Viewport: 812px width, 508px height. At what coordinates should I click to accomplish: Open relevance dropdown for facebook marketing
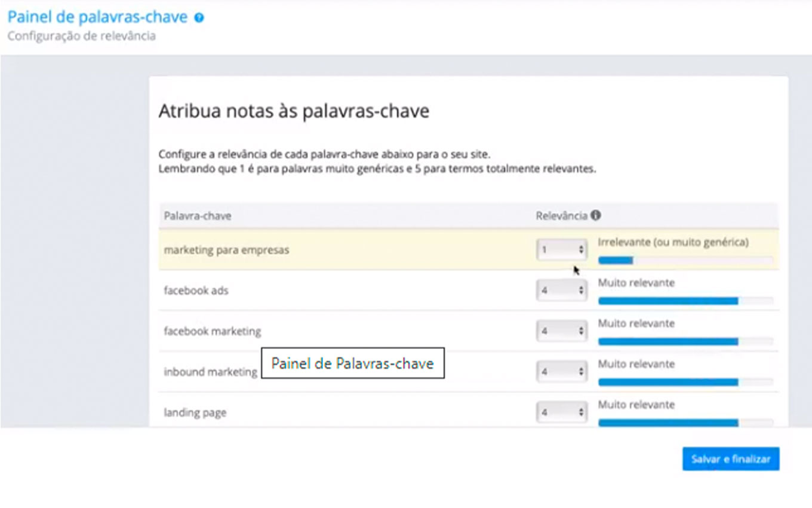pyautogui.click(x=562, y=331)
